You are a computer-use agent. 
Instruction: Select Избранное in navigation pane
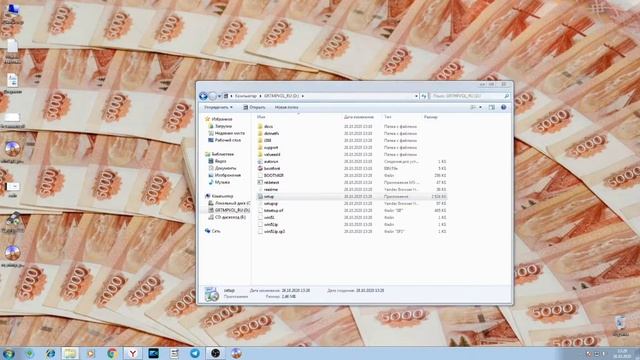222,119
